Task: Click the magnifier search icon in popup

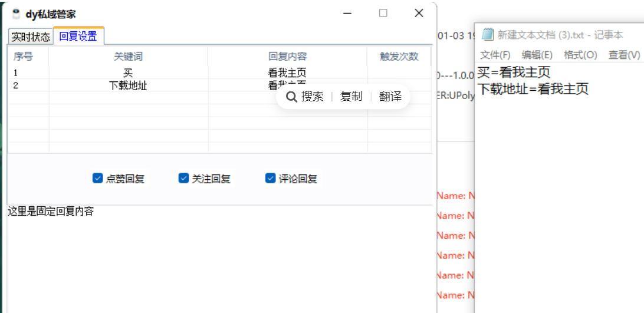Action: click(x=291, y=97)
